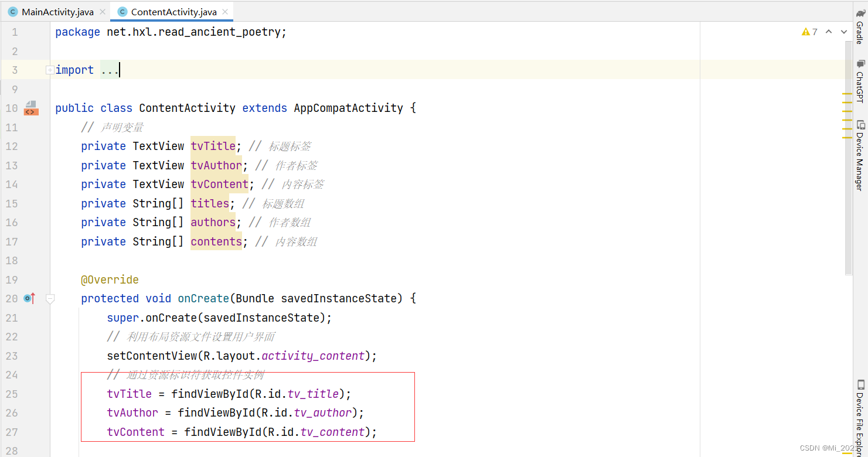This screenshot has height=457, width=868.
Task: Click the @Override annotation
Action: click(110, 279)
